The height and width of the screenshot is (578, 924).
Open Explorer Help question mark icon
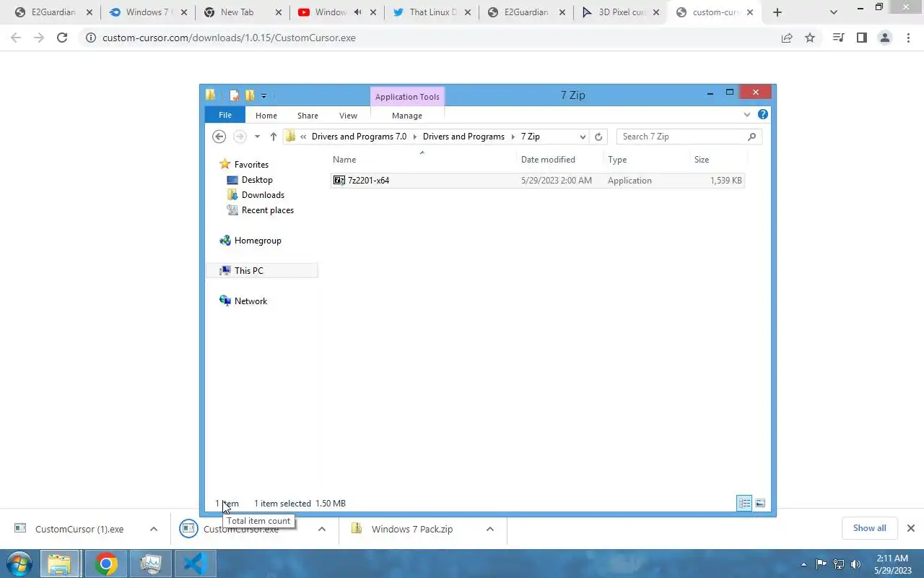(763, 114)
